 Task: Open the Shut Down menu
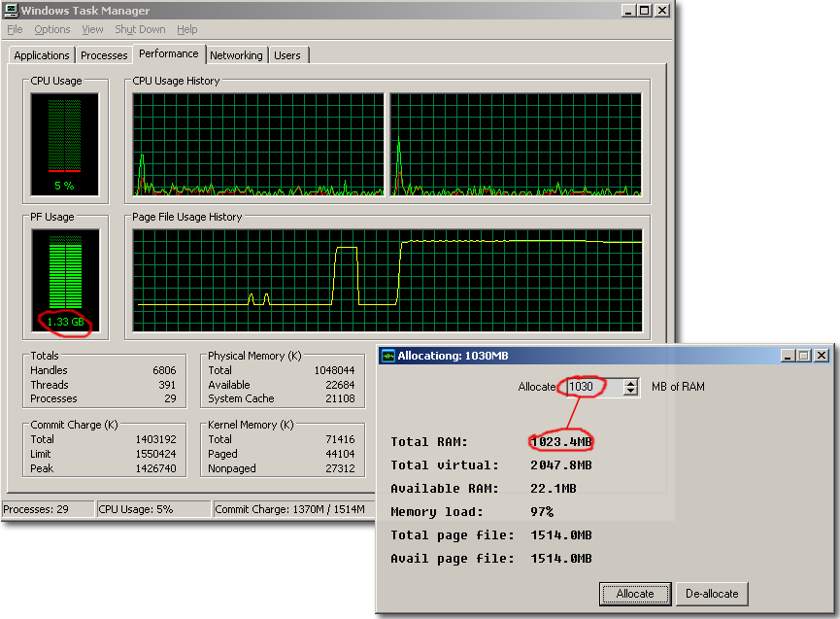tap(140, 29)
